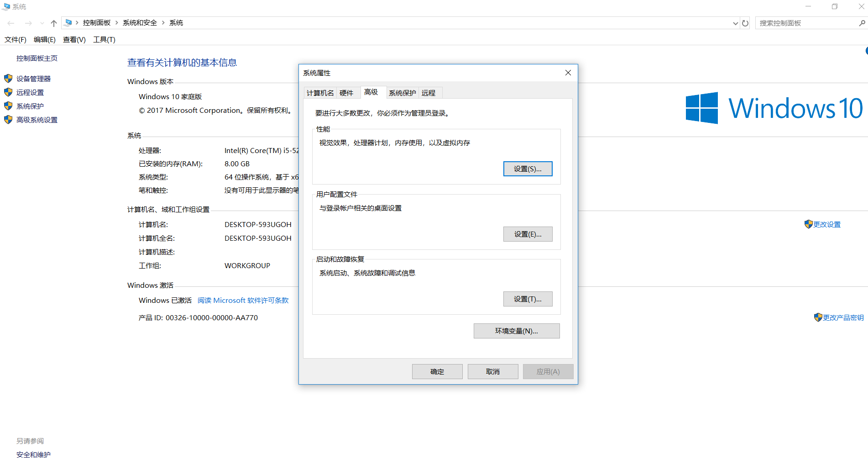Open the 查看(V) menu
Viewport: 868px width, 465px height.
pos(74,40)
